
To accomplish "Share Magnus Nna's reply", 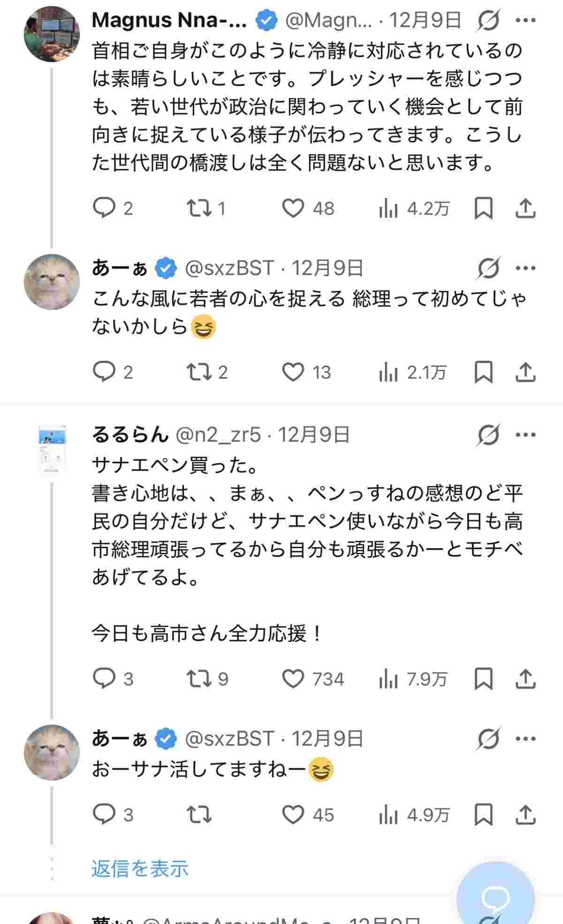I will 525,208.
